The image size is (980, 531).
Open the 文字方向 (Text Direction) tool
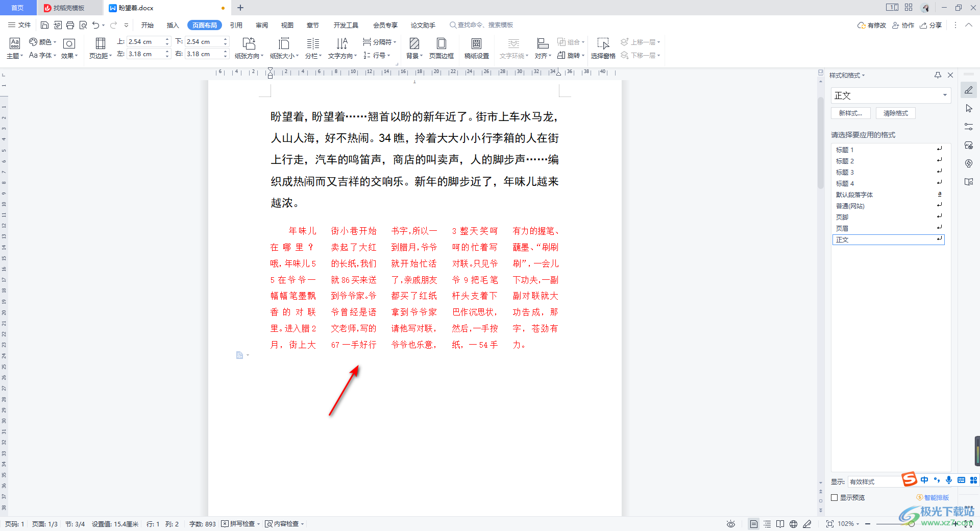[342, 49]
